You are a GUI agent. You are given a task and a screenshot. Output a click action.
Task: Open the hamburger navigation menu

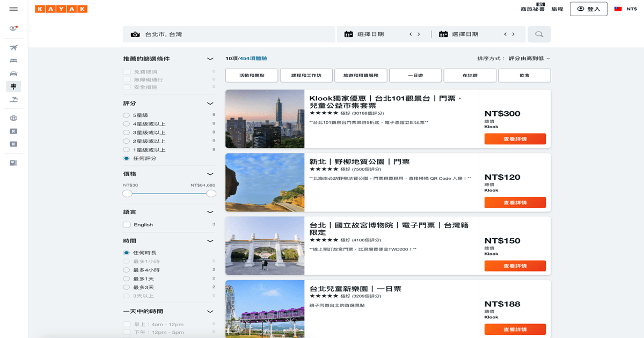[x=13, y=9]
